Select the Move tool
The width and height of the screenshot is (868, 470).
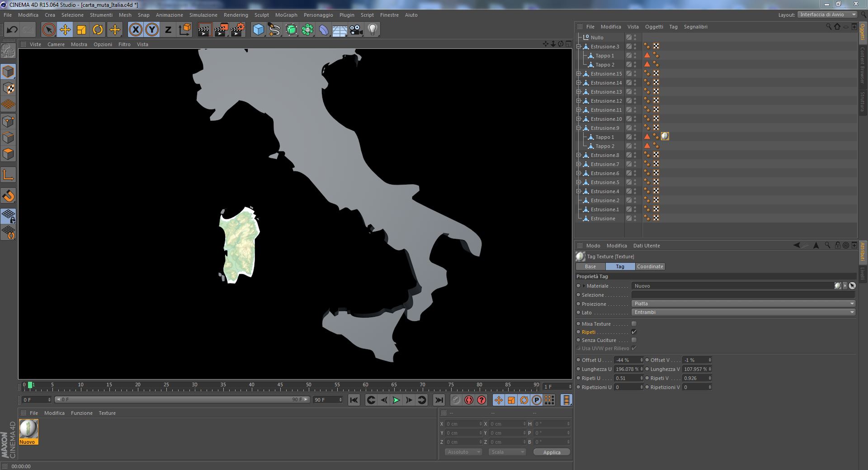[x=65, y=30]
